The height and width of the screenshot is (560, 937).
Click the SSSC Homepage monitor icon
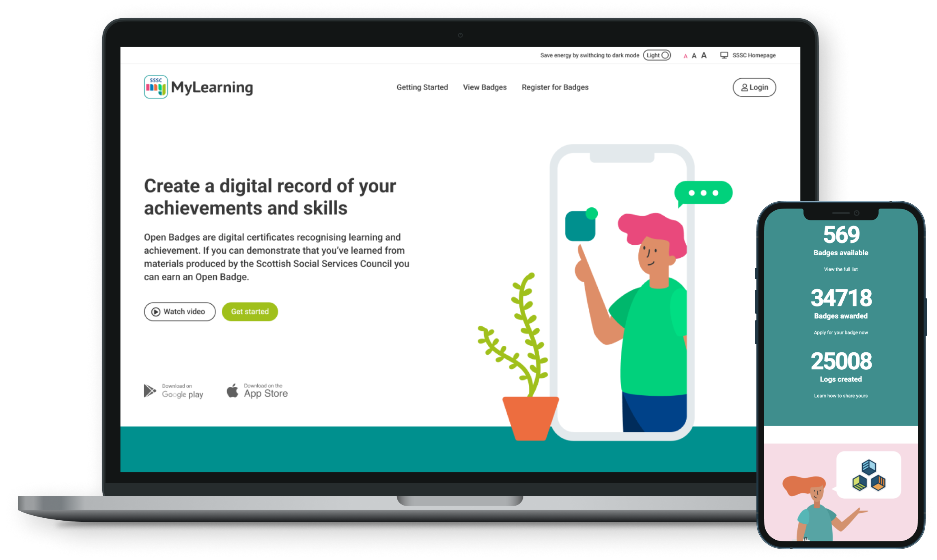724,56
